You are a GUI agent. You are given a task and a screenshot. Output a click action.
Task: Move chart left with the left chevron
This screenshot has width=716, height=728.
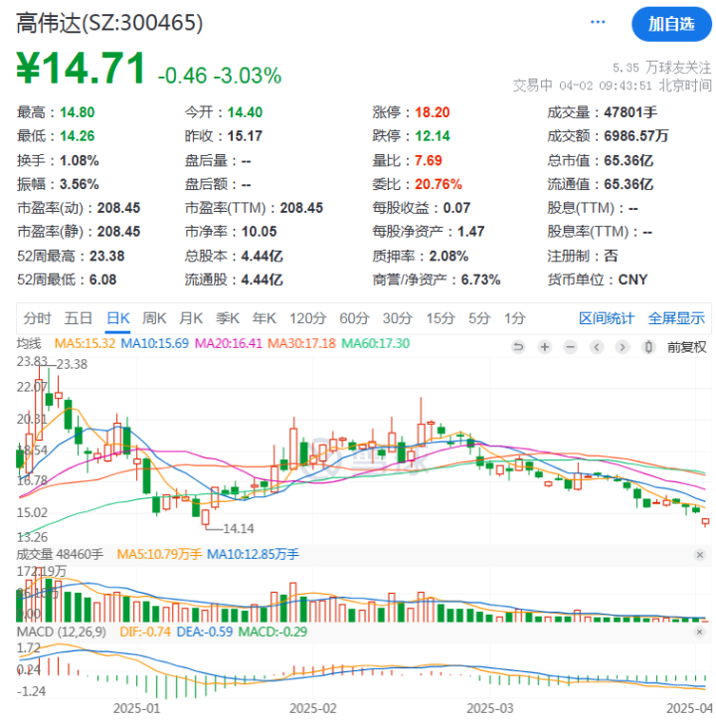(597, 347)
